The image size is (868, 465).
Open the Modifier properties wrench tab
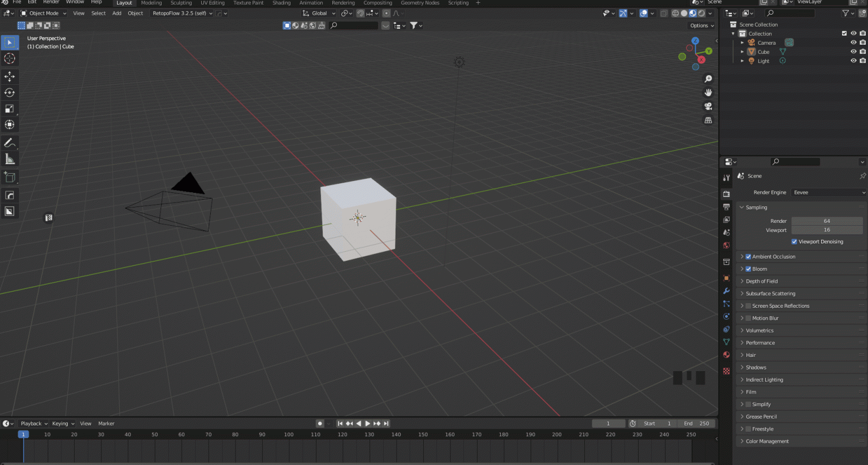coord(726,291)
